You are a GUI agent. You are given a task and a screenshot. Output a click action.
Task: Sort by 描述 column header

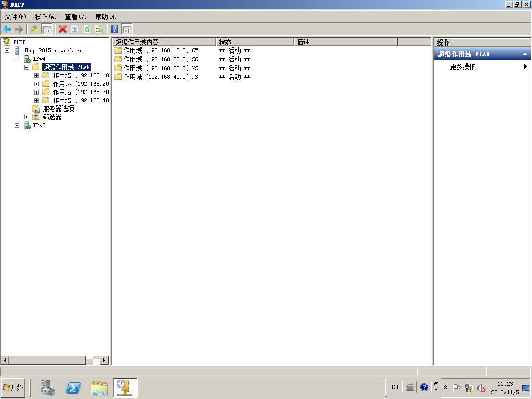pyautogui.click(x=345, y=42)
